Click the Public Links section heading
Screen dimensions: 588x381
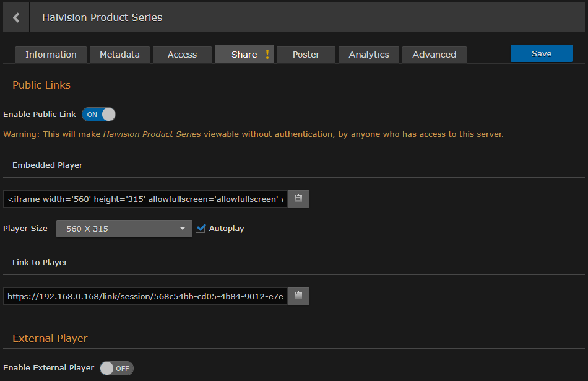coord(41,85)
